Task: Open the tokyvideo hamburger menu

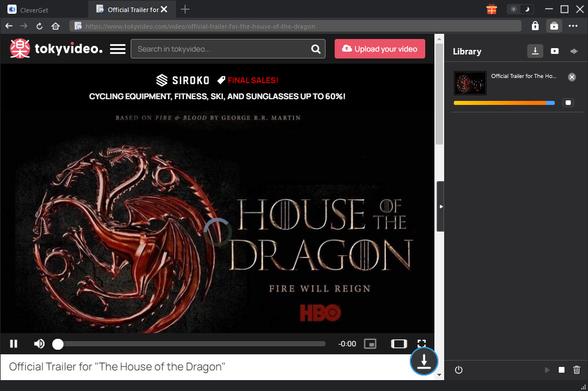Action: [x=117, y=49]
